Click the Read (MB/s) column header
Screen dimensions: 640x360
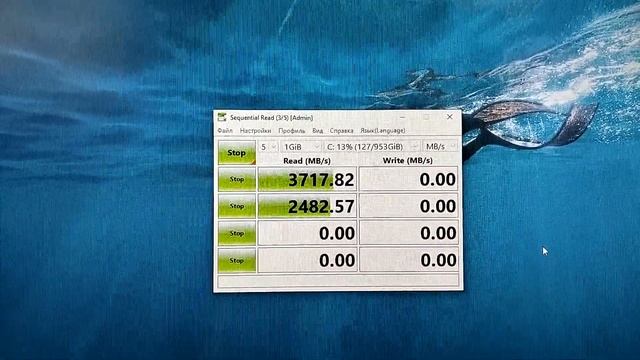pos(307,161)
